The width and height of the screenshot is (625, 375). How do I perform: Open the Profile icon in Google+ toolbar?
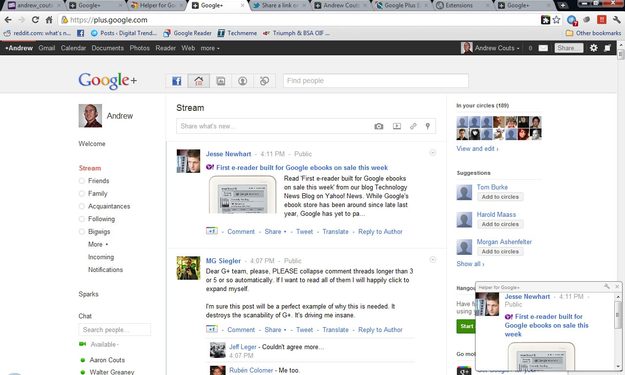(x=242, y=81)
